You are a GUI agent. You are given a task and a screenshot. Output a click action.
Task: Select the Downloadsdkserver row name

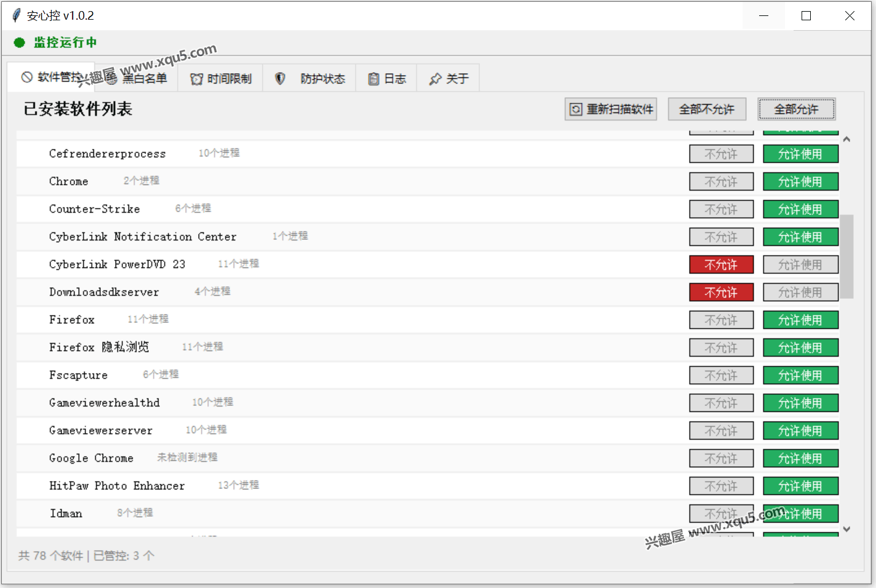pyautogui.click(x=104, y=292)
